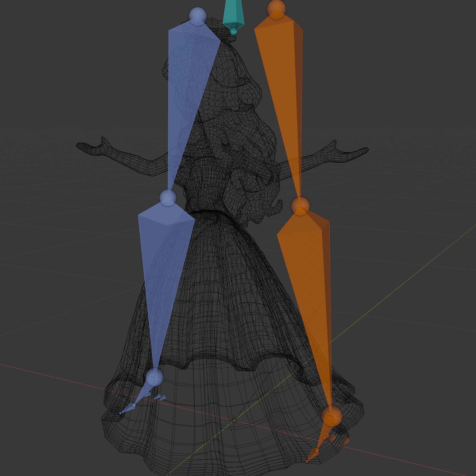The width and height of the screenshot is (476, 476).
Task: Click the blue middle knee joint sphere
Action: 168,198
